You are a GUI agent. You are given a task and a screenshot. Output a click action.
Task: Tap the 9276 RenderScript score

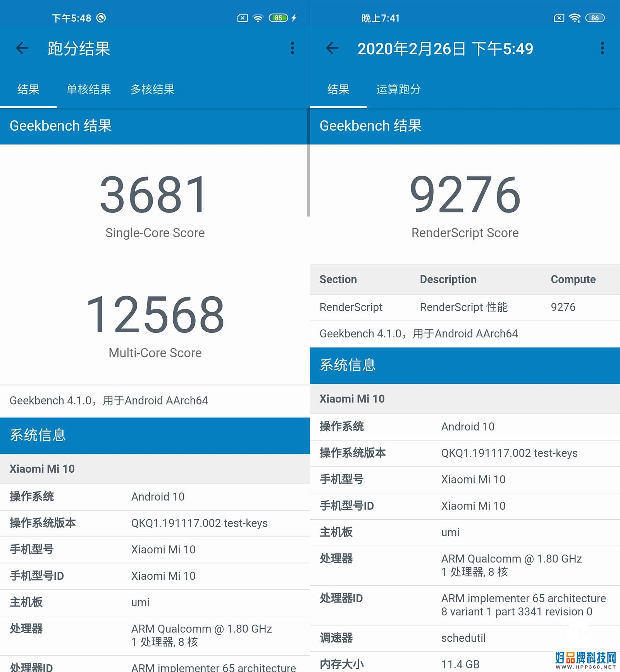[x=465, y=194]
